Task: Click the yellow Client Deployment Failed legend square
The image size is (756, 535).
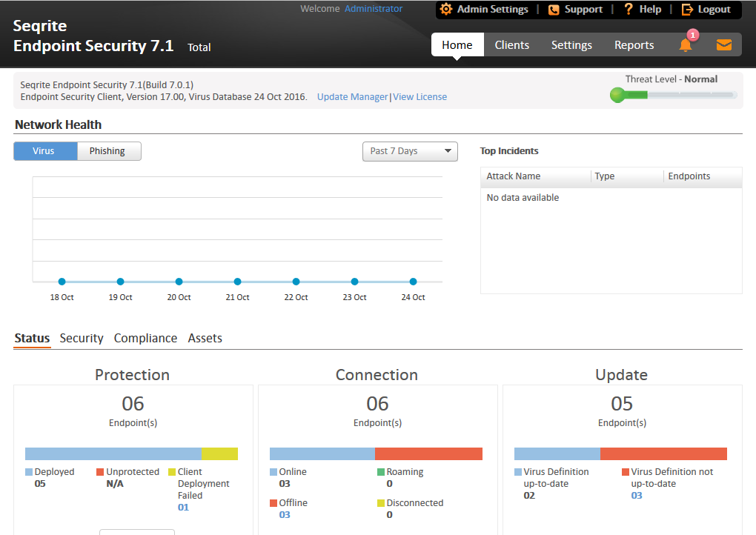Action: click(172, 472)
